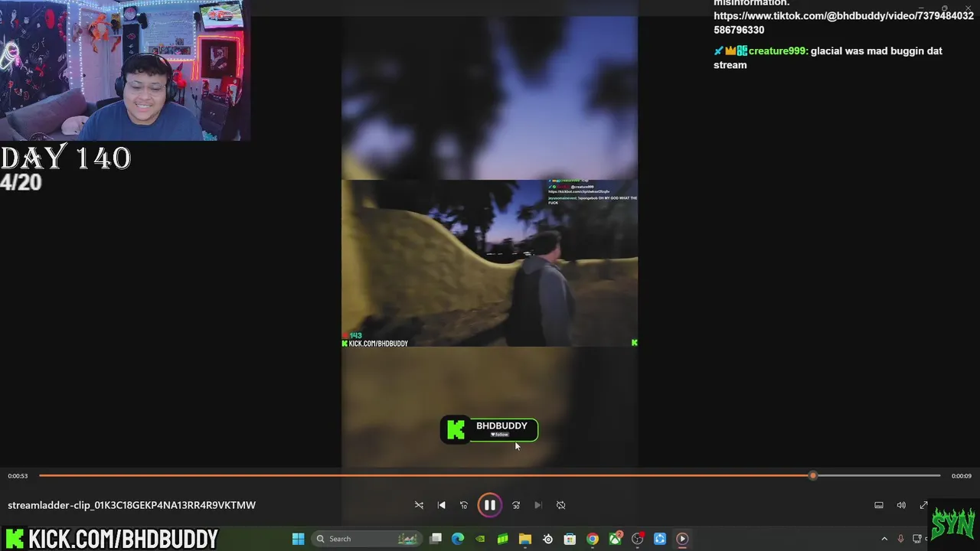Click the 4/20 counter text

point(21,182)
